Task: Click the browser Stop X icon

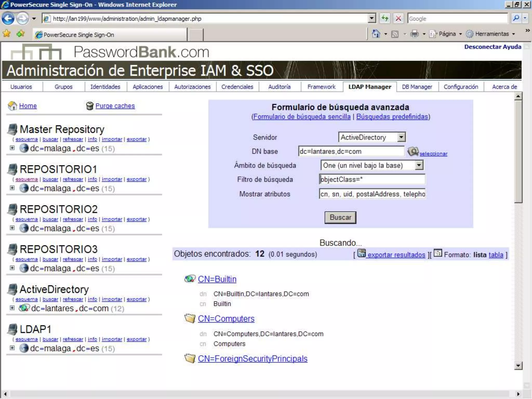Action: (398, 18)
